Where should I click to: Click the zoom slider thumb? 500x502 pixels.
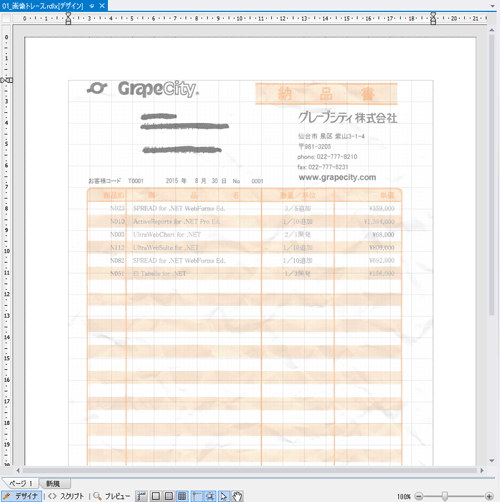(x=445, y=496)
